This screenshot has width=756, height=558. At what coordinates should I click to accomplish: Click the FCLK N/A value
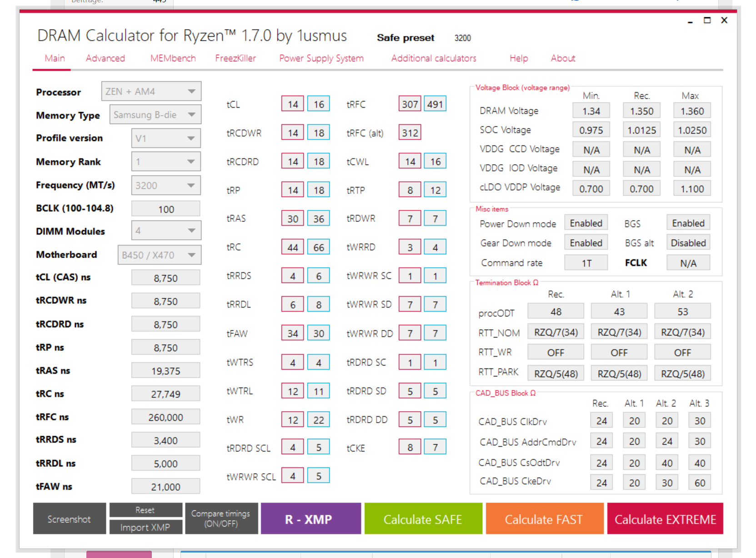pyautogui.click(x=688, y=263)
